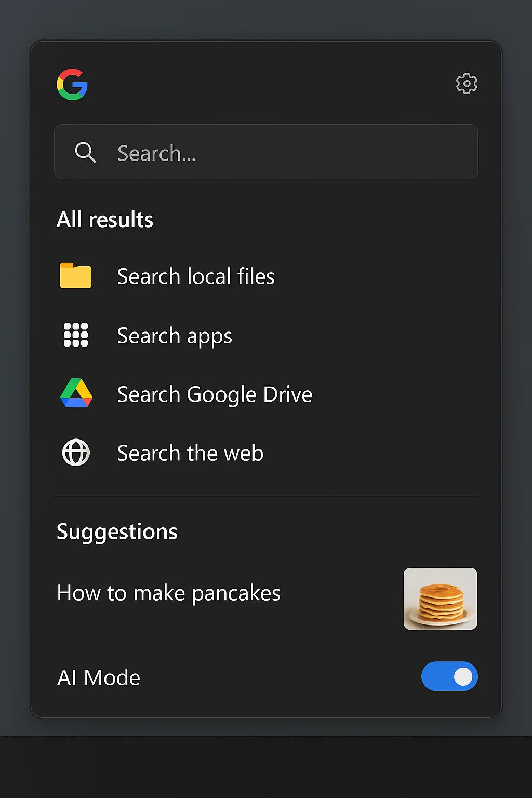Image resolution: width=532 pixels, height=798 pixels.
Task: Click the pancakes suggestion thumbnail image
Action: coord(440,598)
